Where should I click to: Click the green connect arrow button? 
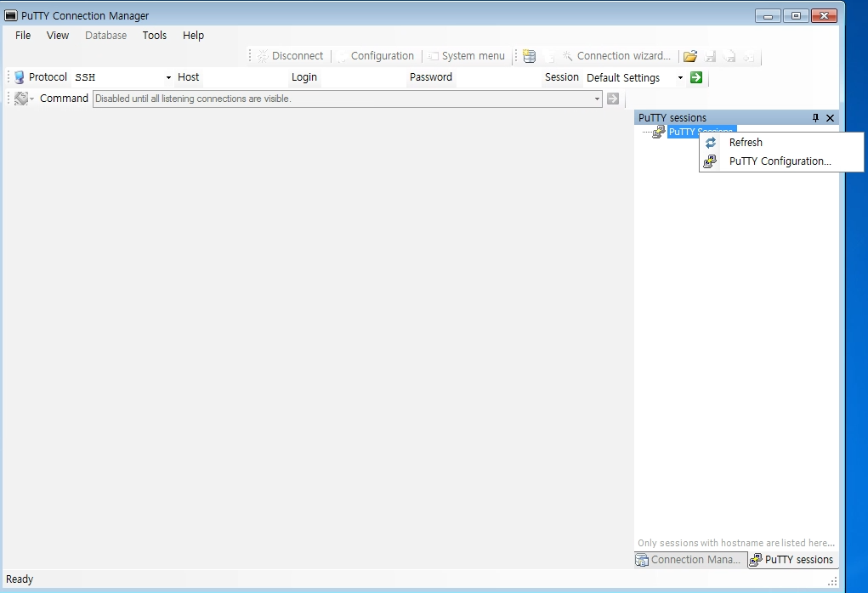click(x=696, y=77)
